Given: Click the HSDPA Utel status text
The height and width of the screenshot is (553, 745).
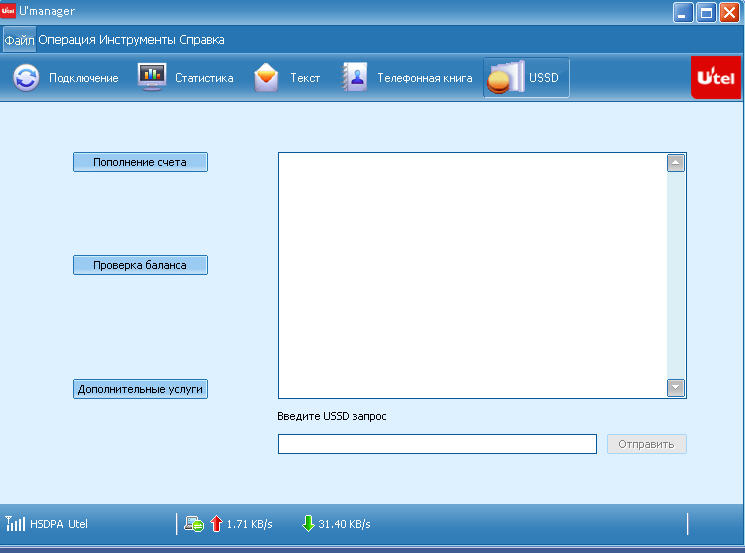Looking at the screenshot, I should pos(59,524).
